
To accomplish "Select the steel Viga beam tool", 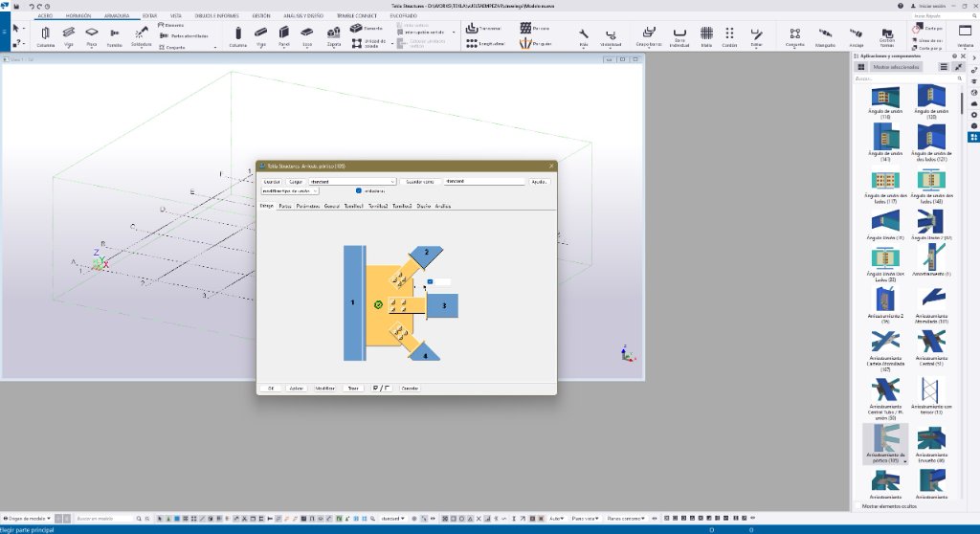I will (69, 36).
